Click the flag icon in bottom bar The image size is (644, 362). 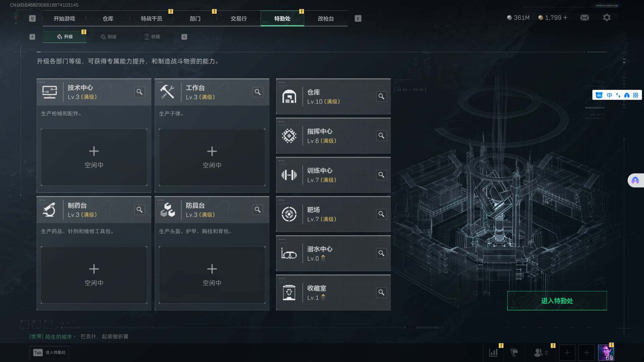point(514,353)
